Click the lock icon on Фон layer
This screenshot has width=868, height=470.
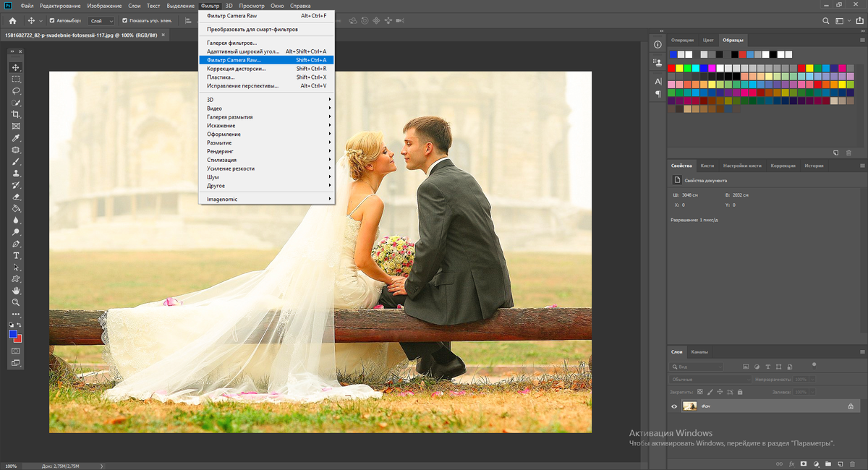click(x=851, y=406)
